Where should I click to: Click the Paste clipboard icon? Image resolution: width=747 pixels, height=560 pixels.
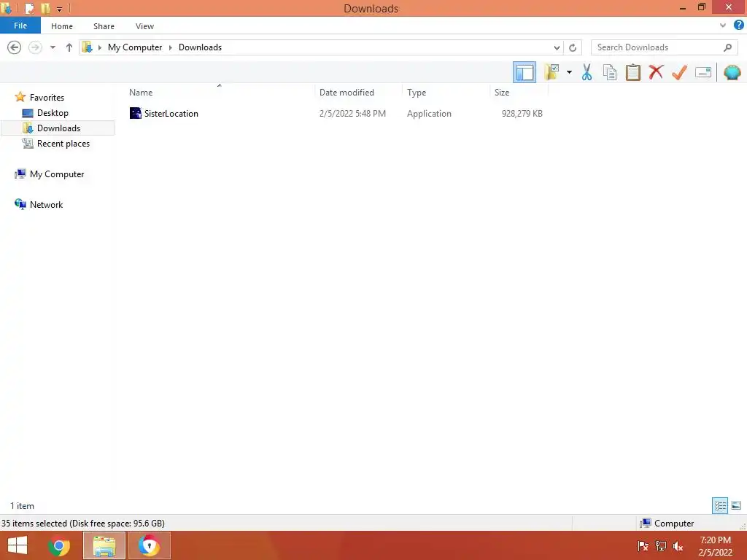[632, 72]
